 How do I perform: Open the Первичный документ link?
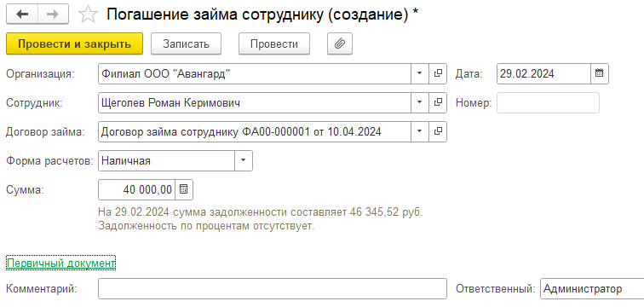pyautogui.click(x=60, y=264)
